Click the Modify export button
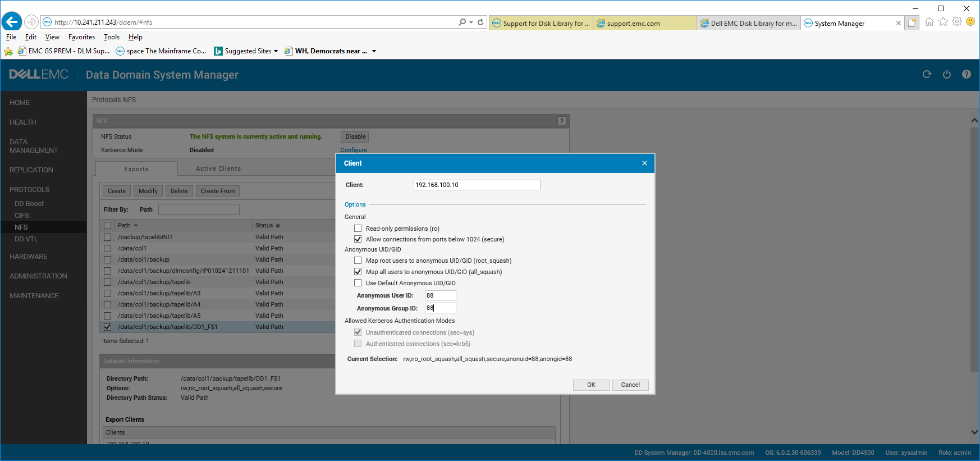Screen dimensions: 980x461 coord(148,191)
